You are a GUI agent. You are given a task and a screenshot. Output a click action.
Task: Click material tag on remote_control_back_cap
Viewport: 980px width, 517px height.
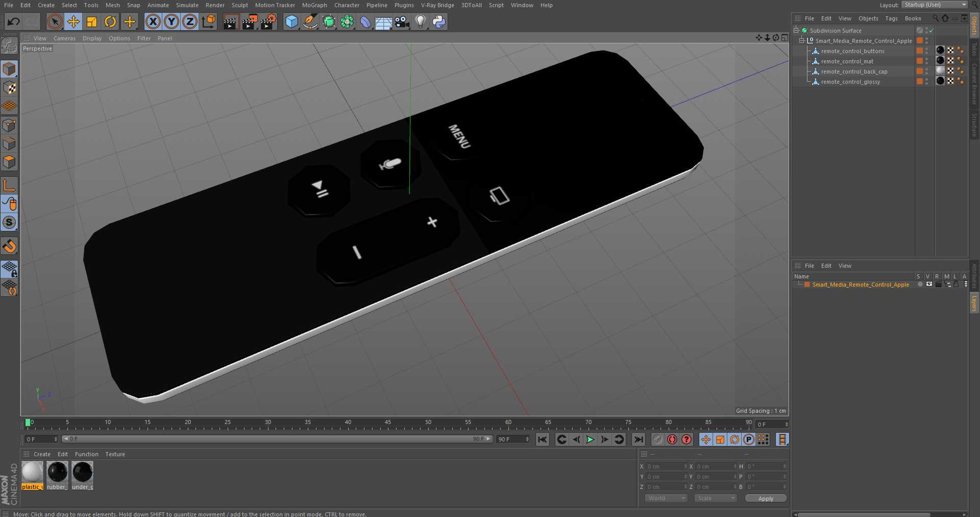click(x=940, y=70)
